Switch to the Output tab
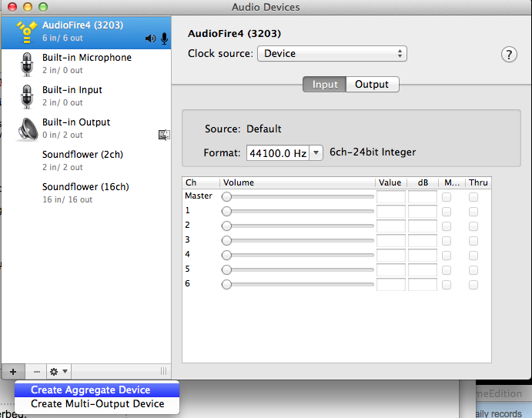Image resolution: width=532 pixels, height=418 pixels. click(372, 84)
